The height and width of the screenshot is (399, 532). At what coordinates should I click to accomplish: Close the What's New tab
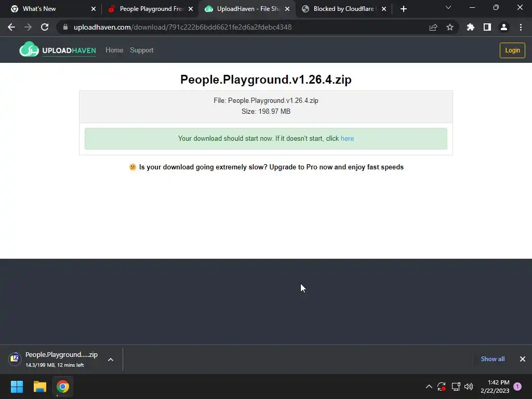click(94, 9)
